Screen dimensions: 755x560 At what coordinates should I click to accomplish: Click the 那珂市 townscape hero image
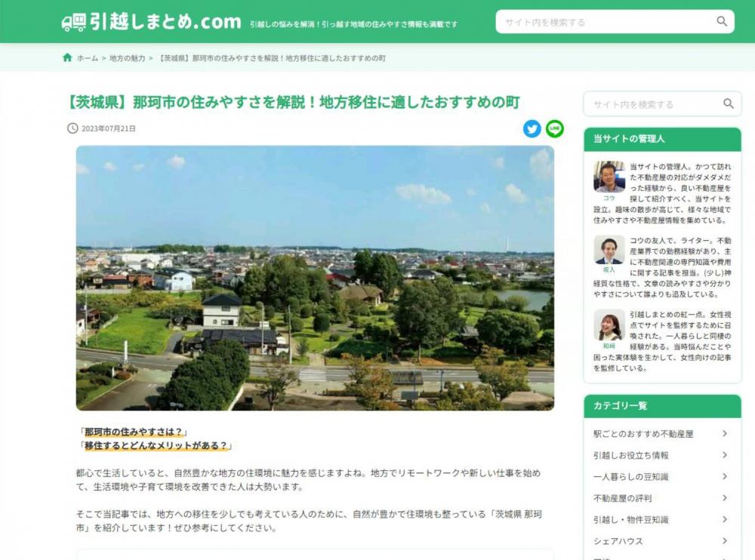(315, 278)
